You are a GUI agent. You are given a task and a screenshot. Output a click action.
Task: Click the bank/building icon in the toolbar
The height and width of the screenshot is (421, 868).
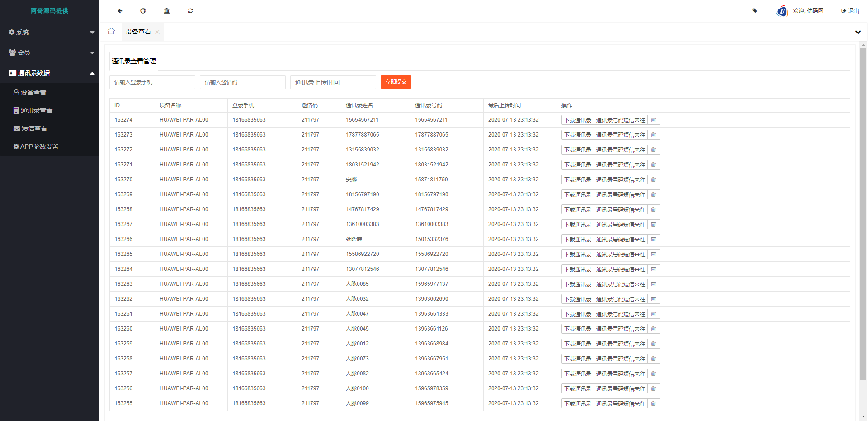click(x=166, y=10)
